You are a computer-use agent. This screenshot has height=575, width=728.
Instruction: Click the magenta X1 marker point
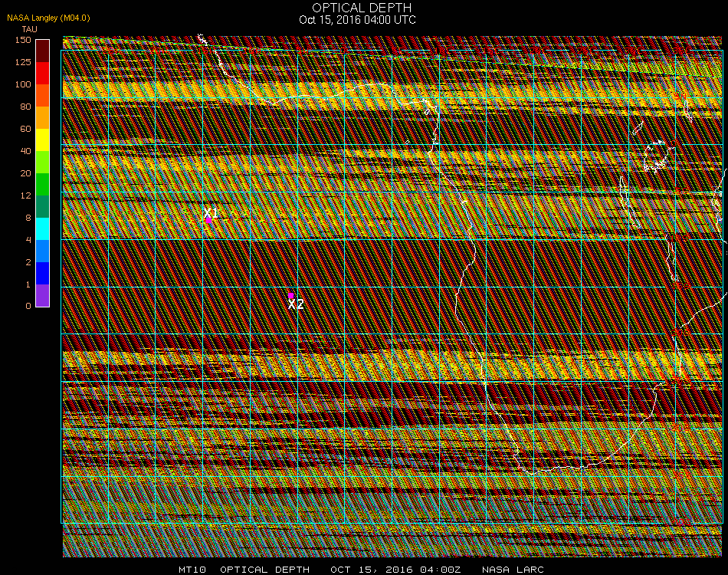pyautogui.click(x=209, y=220)
